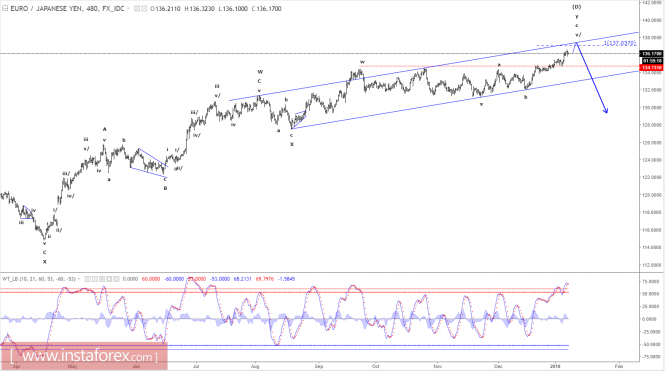Open the dropdown arrow after FX_IDC
The width and height of the screenshot is (665, 371).
128,8
